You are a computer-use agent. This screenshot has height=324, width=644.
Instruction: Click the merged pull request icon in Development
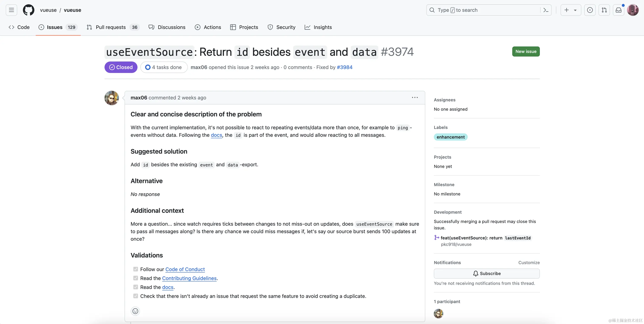437,238
